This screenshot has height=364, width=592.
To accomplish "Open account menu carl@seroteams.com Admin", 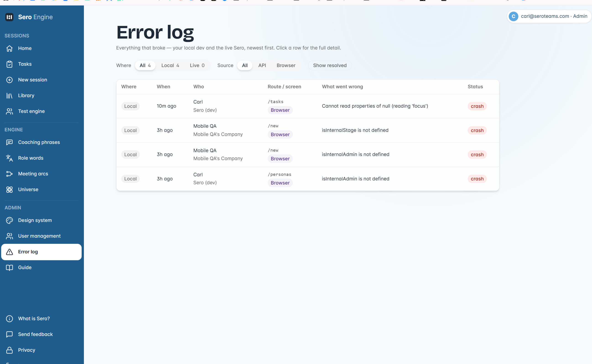I will (x=549, y=16).
